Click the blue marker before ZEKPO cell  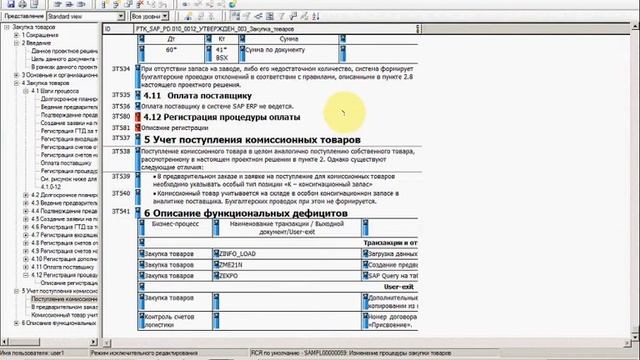tap(216, 276)
